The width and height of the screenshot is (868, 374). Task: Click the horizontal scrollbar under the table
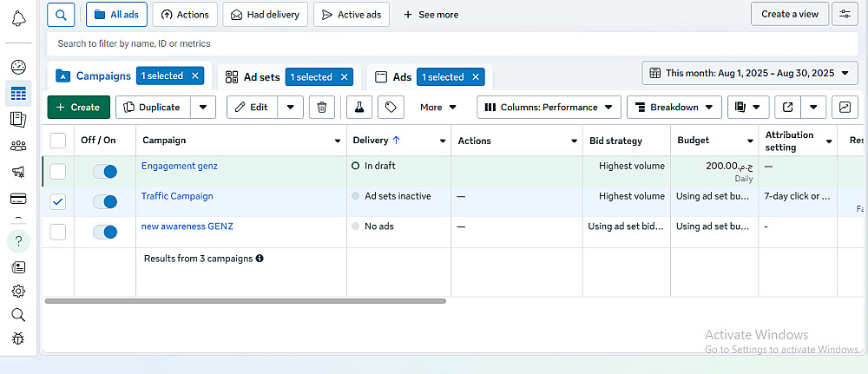pyautogui.click(x=245, y=301)
